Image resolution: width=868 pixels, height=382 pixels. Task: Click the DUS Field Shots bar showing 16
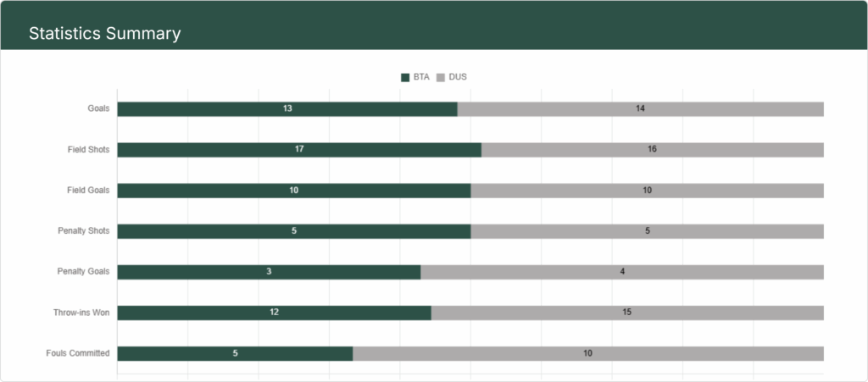point(652,150)
